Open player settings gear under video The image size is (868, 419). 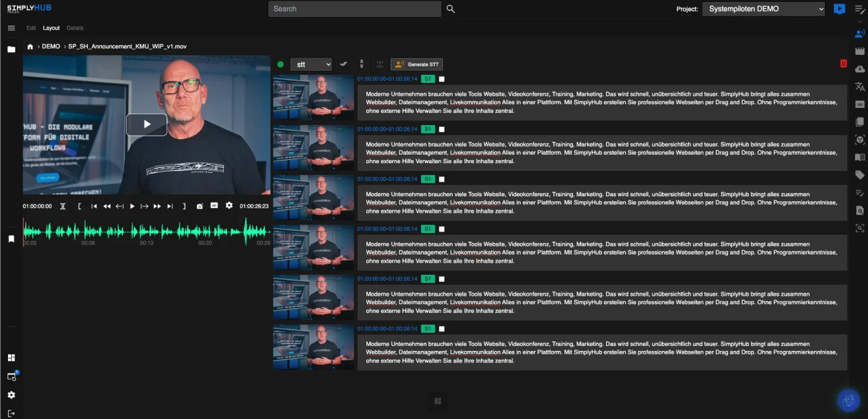(229, 206)
